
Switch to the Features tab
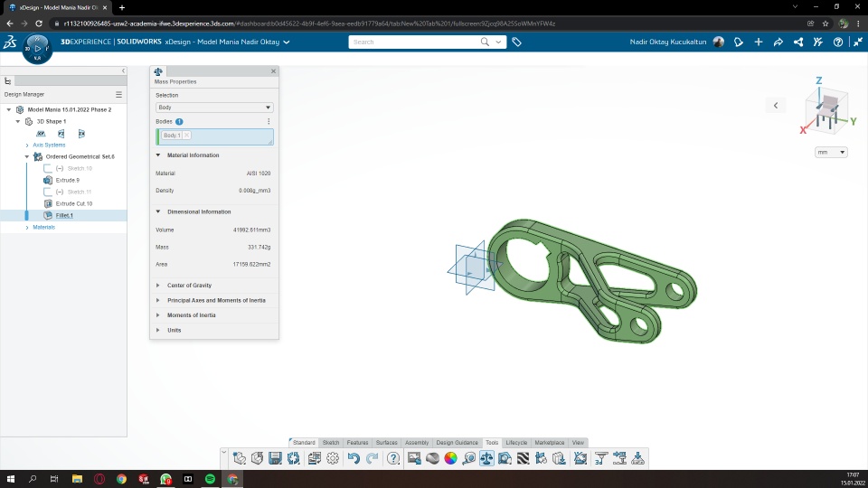pos(357,443)
